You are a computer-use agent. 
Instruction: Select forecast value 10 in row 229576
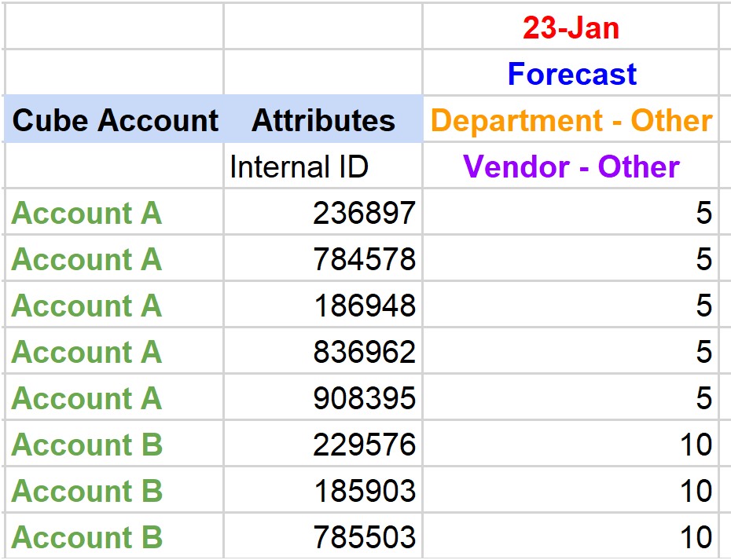[x=570, y=444]
